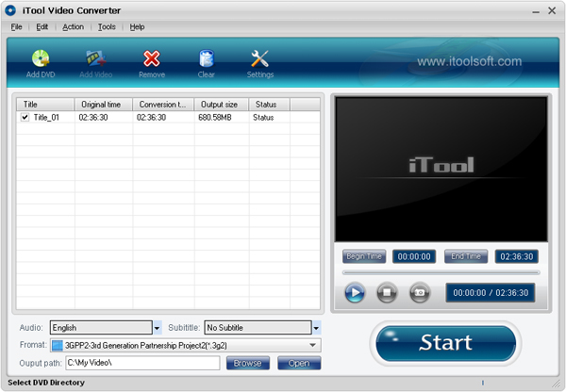
Task: Close the iTool Video Converter window
Action: click(552, 10)
